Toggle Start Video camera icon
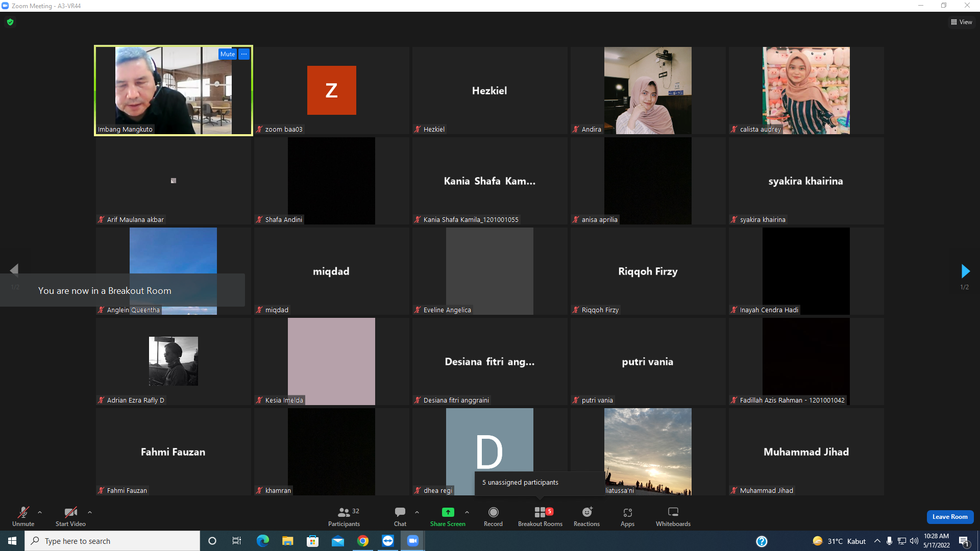980x551 pixels. pyautogui.click(x=70, y=512)
